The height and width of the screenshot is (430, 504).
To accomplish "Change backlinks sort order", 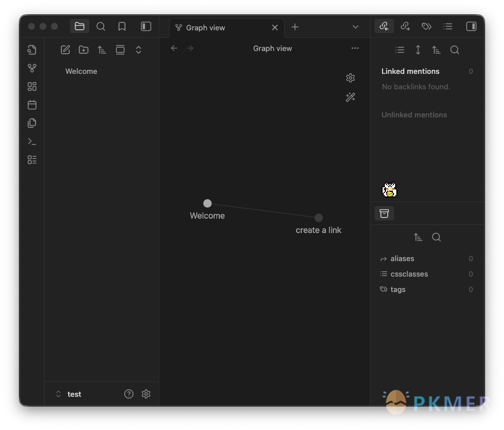I will pos(436,50).
